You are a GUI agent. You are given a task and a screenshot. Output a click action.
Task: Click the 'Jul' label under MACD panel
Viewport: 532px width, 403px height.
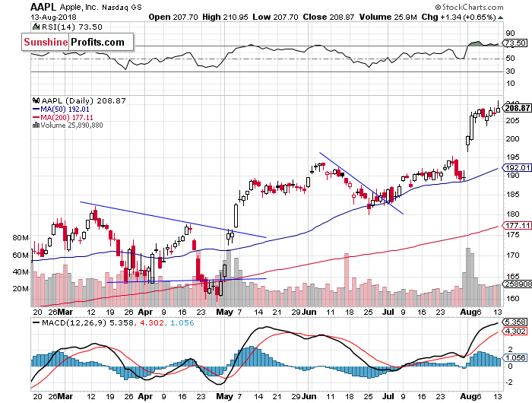[x=388, y=396]
